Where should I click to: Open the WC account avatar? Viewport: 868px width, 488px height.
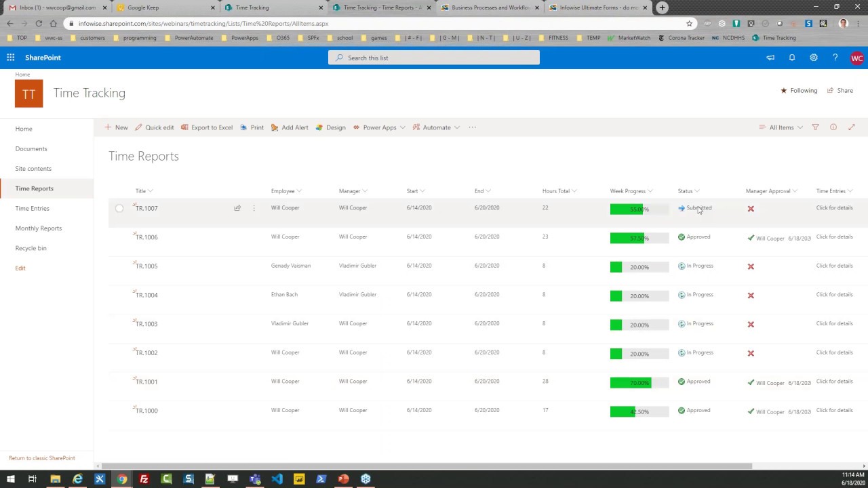coord(856,58)
